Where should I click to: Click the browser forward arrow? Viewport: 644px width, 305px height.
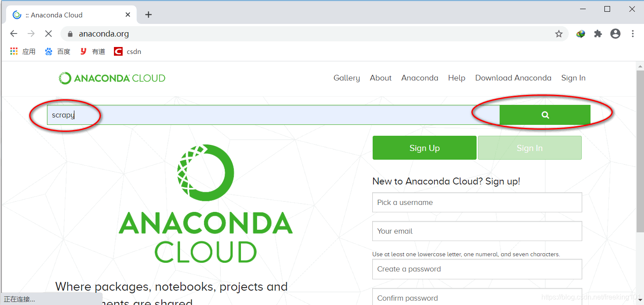click(31, 34)
